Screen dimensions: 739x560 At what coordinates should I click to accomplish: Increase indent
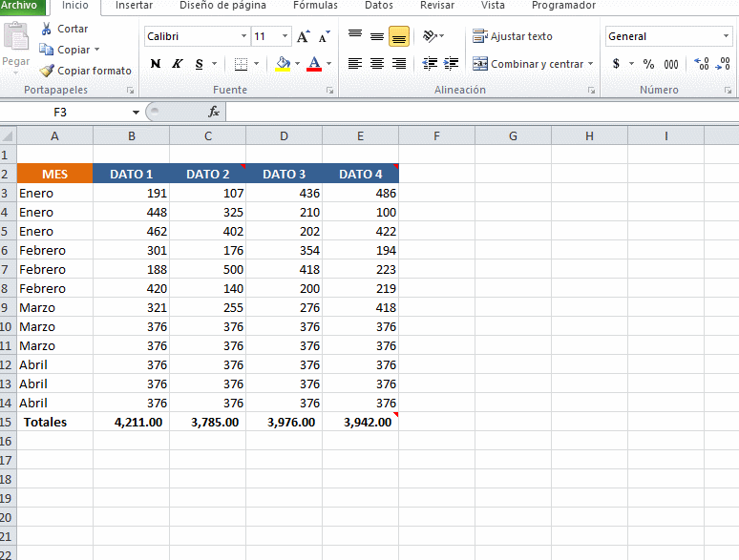click(x=451, y=64)
